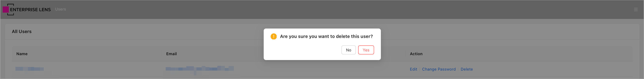
Task: Click the empty area of the top header bar
Action: click(325, 10)
